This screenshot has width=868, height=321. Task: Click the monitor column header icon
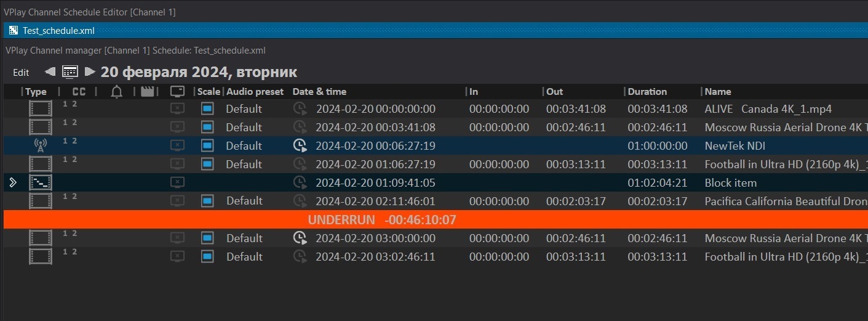[x=177, y=92]
